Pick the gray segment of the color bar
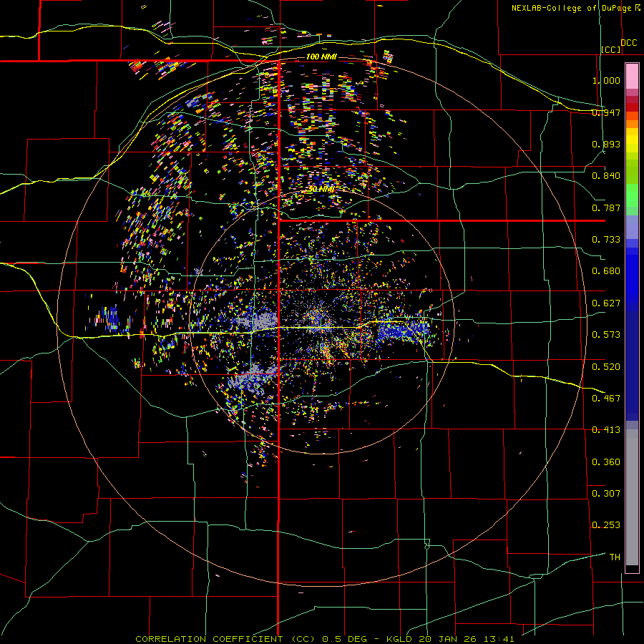This screenshot has width=644, height=644. coord(632,497)
